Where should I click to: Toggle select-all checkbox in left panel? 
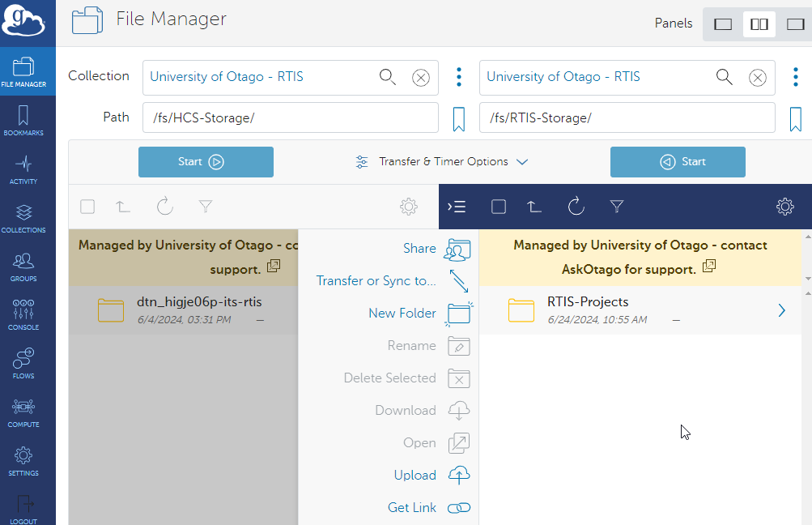[87, 207]
